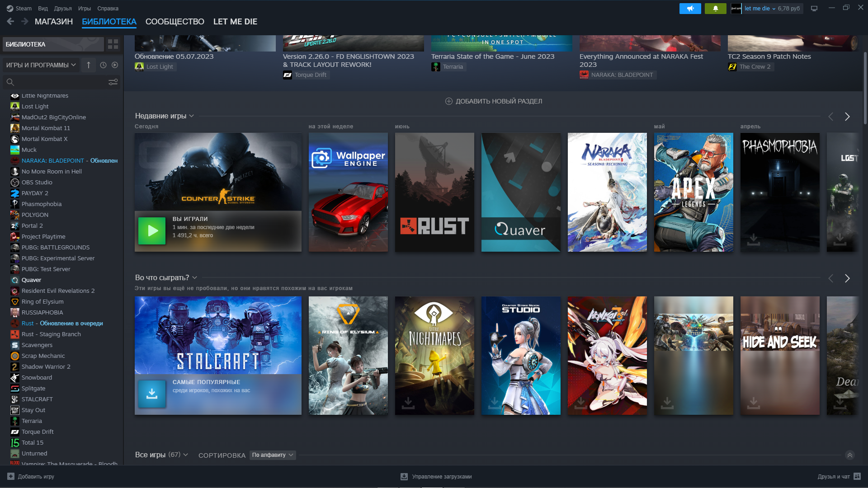Click the sort ascending arrow in sidebar
The image size is (868, 488).
click(89, 65)
